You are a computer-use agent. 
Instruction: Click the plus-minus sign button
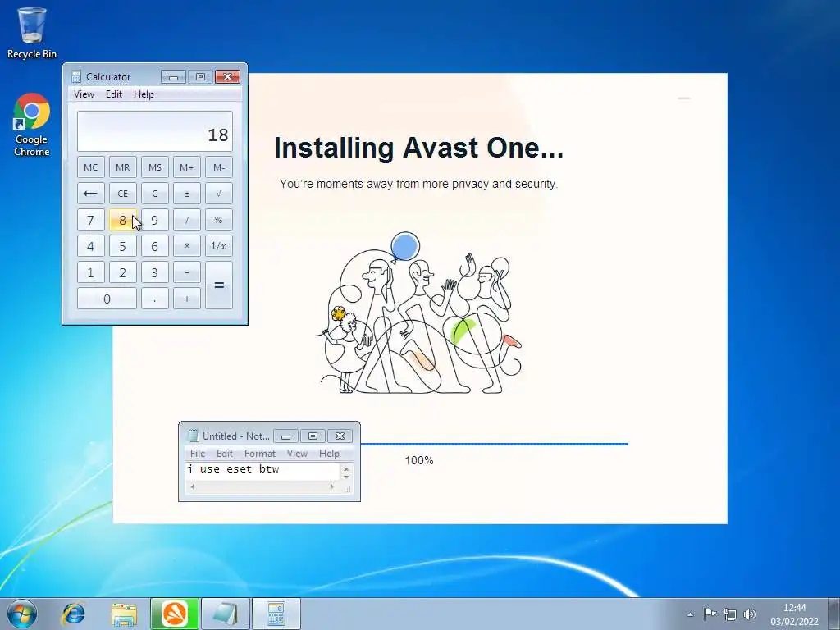point(187,194)
